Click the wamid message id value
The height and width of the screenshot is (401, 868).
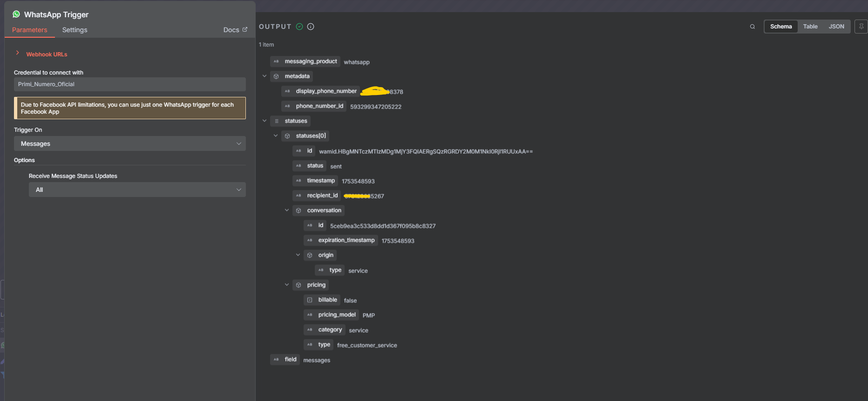(426, 151)
